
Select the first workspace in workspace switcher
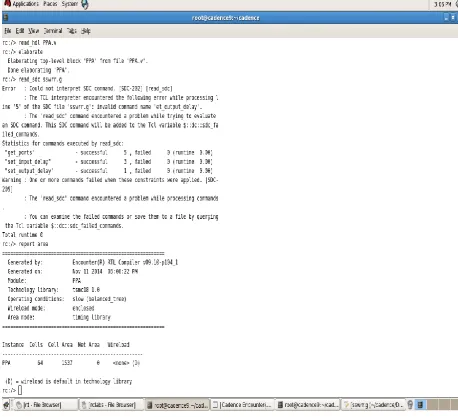(x=421, y=405)
